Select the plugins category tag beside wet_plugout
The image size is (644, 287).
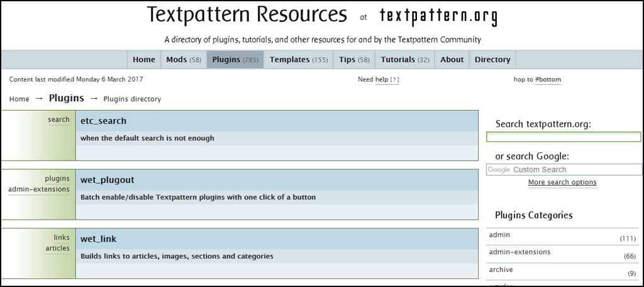(57, 179)
